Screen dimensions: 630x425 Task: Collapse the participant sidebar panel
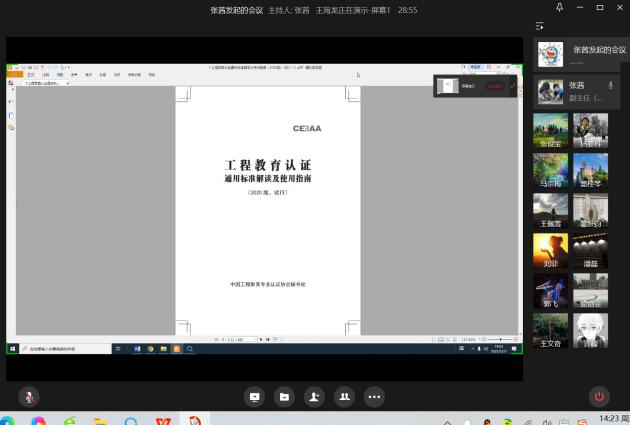540,26
